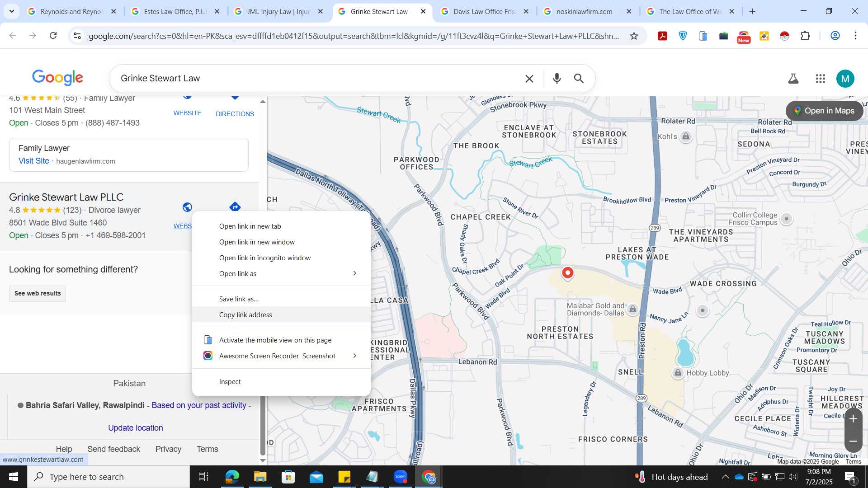Open the blue shield extension icon

point(683,36)
